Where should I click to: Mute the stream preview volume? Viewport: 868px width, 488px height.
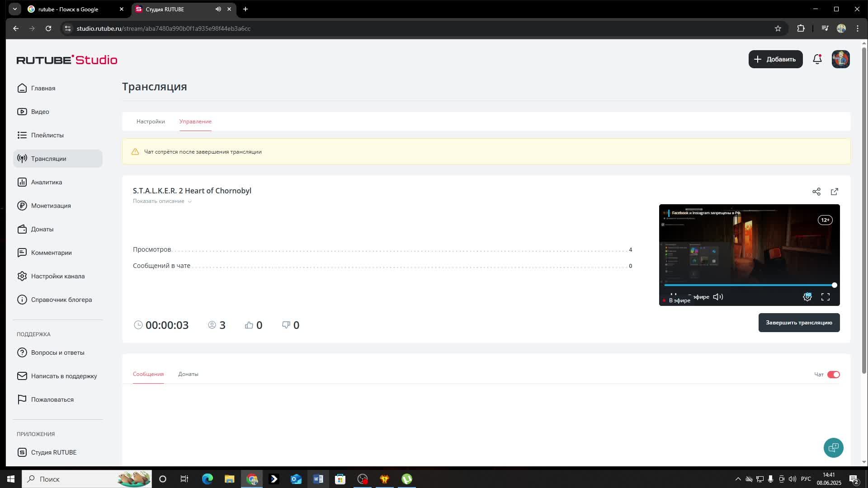tap(718, 297)
